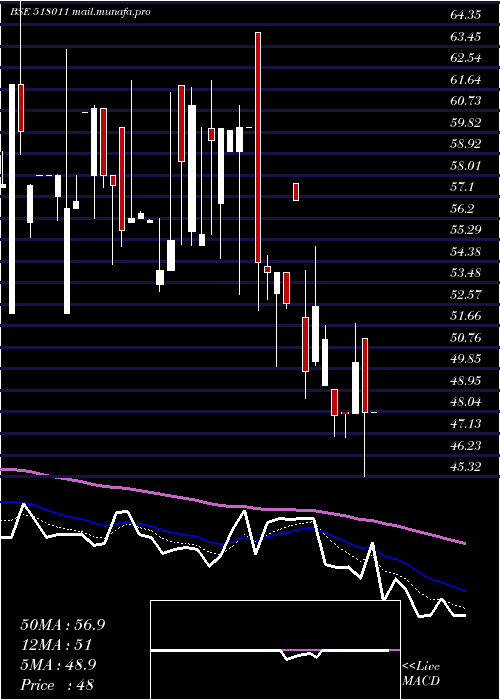Click the 55.29 price axis label

click(466, 230)
